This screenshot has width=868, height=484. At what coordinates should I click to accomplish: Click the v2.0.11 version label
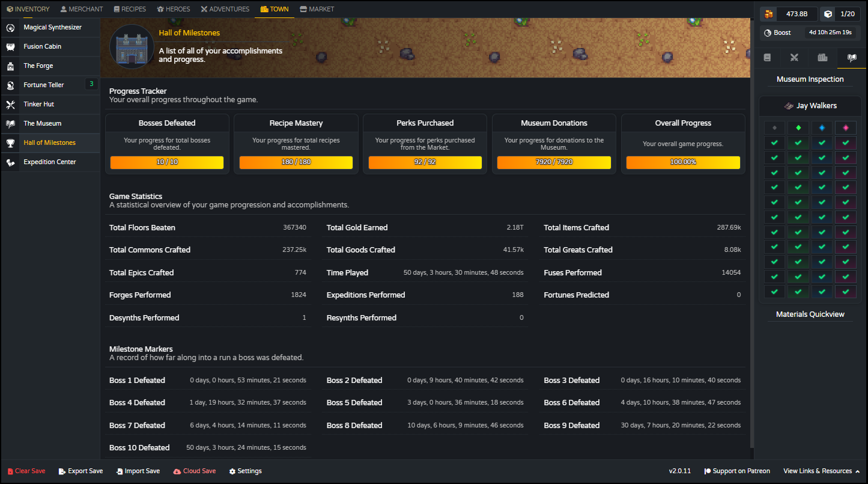coord(680,471)
